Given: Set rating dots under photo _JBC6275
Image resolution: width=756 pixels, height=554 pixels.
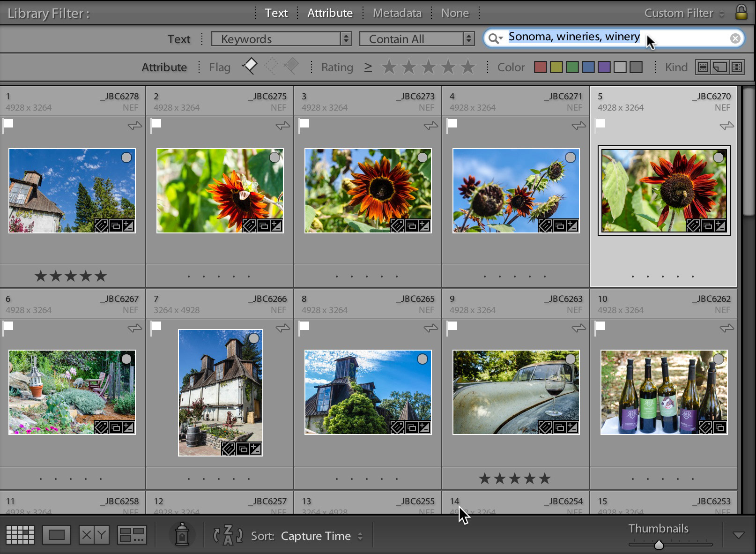Looking at the screenshot, I should [x=219, y=277].
